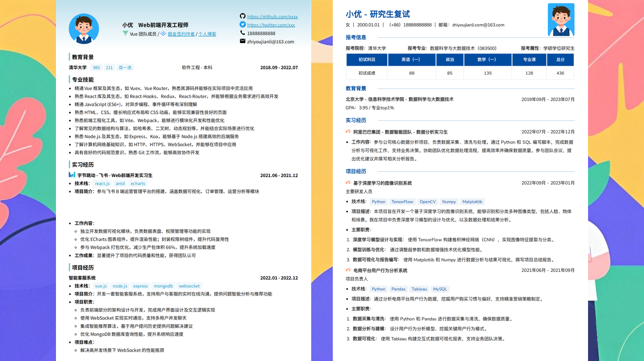The height and width of the screenshot is (361, 644).
Task: Click the Twitter bird icon
Action: coord(242,25)
